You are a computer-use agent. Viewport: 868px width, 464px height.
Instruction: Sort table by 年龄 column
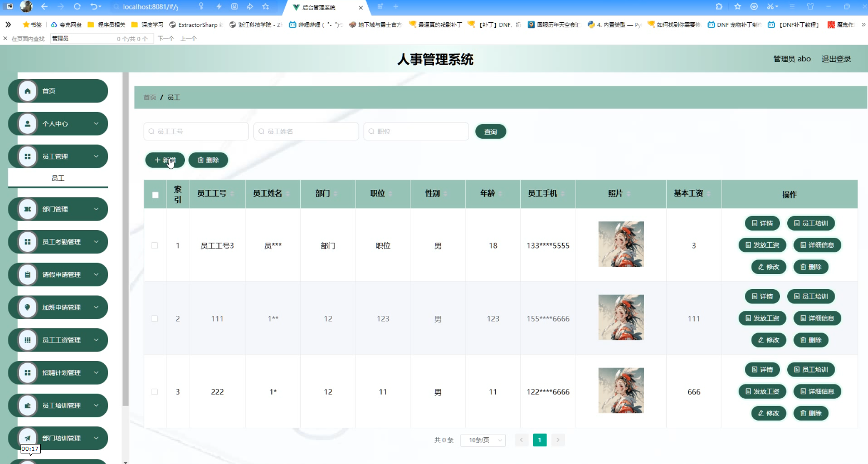coord(500,194)
